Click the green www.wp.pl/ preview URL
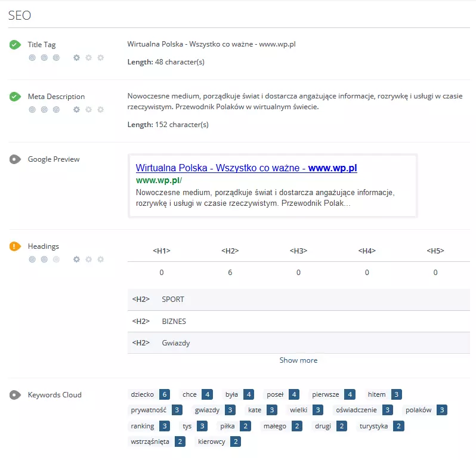 159,180
